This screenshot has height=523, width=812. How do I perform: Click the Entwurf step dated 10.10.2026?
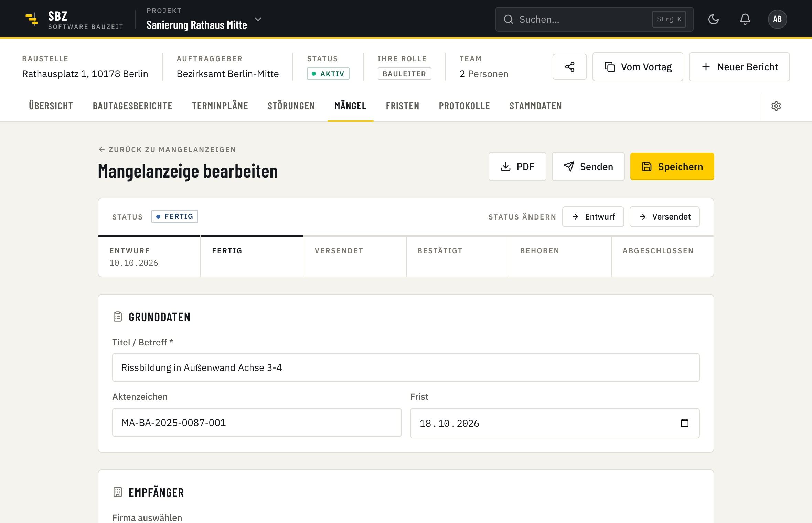click(149, 257)
